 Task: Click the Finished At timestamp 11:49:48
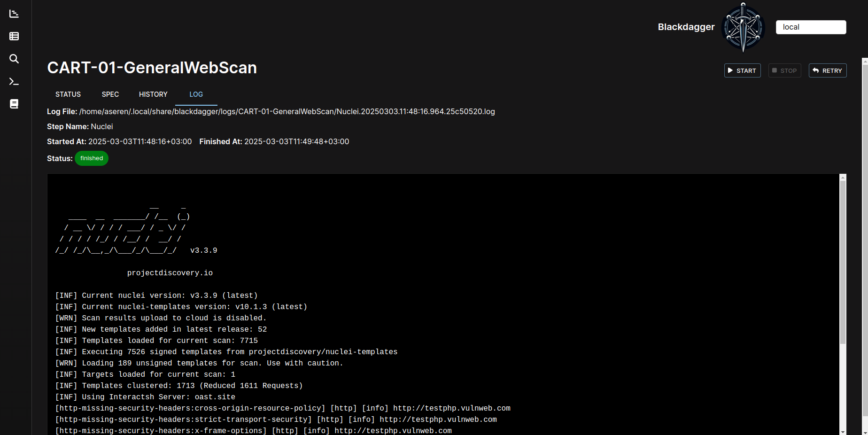tap(297, 142)
